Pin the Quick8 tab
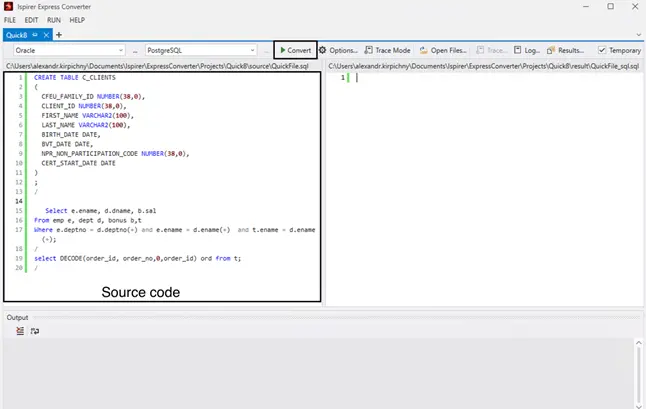The image size is (646, 409). (35, 35)
